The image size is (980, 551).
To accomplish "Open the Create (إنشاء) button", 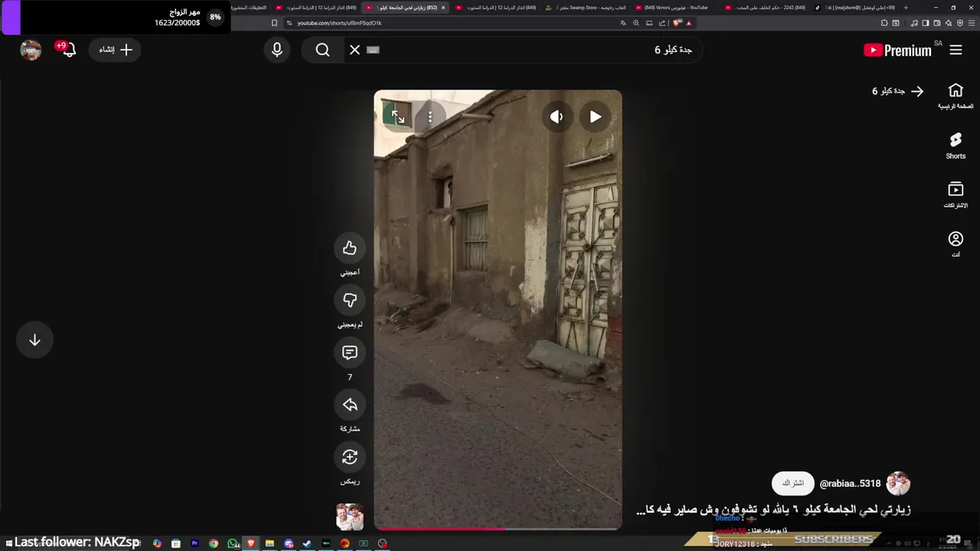I will pos(116,50).
